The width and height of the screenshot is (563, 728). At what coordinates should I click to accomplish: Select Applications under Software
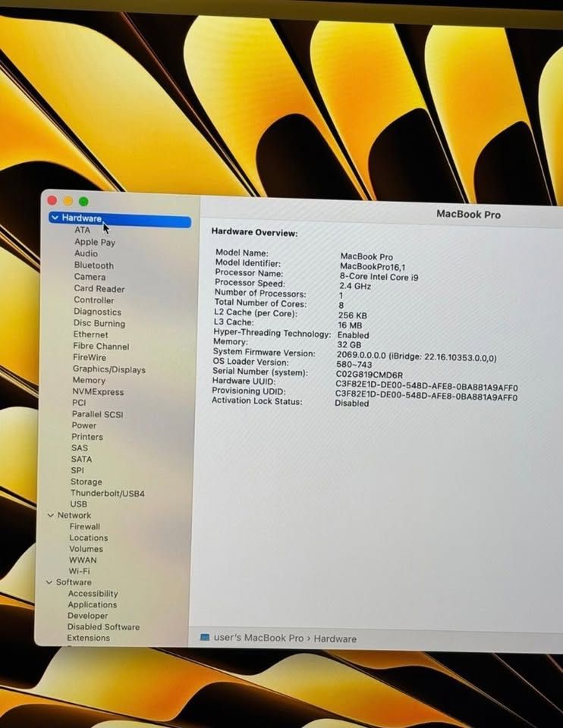coord(92,604)
